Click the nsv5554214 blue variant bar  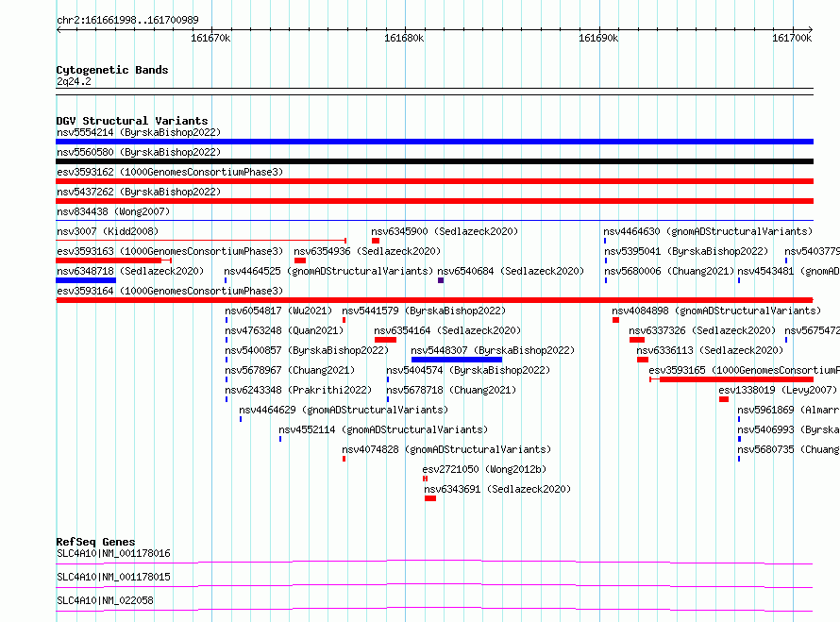(434, 142)
